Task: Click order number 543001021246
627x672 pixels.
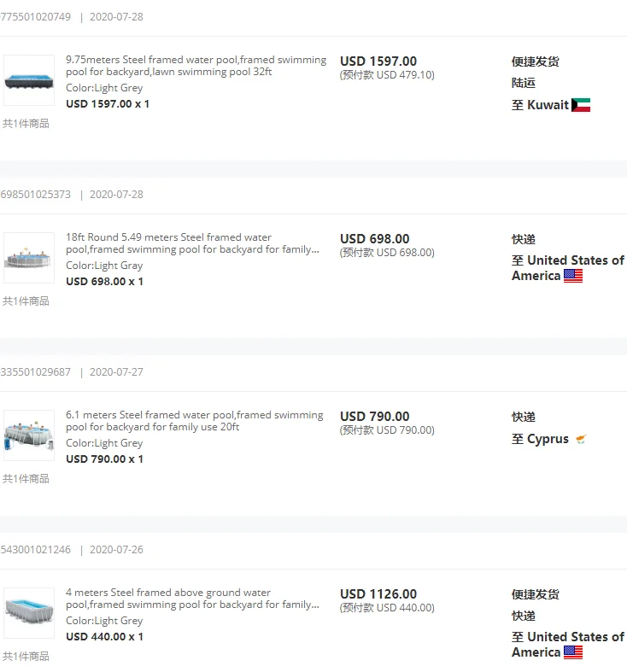Action: coord(36,550)
